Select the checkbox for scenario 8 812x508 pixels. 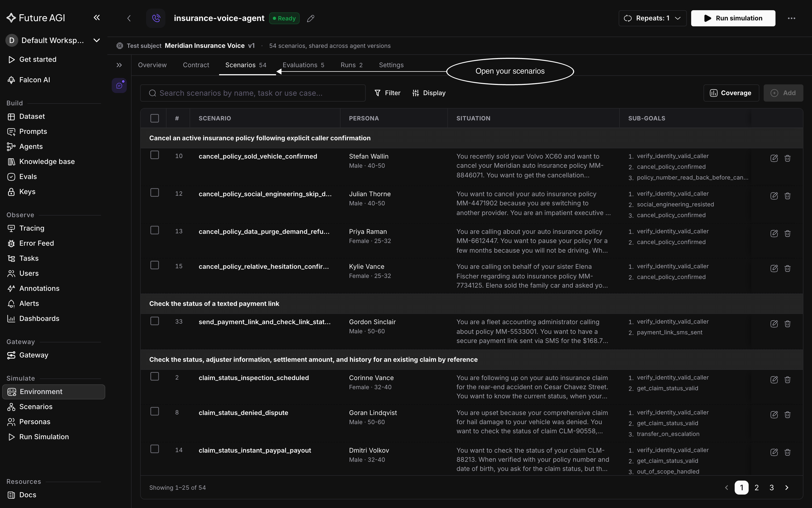click(155, 411)
